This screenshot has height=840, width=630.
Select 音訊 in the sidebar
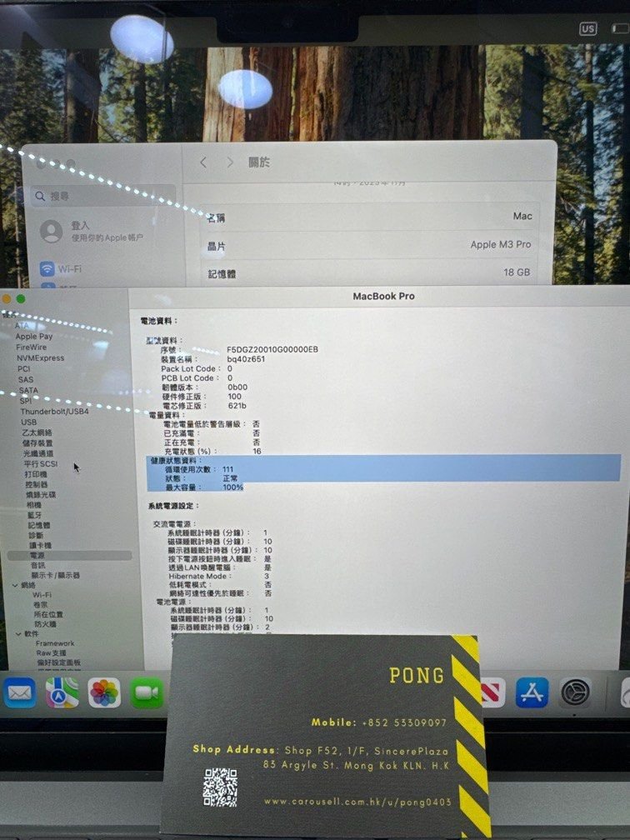pos(38,565)
